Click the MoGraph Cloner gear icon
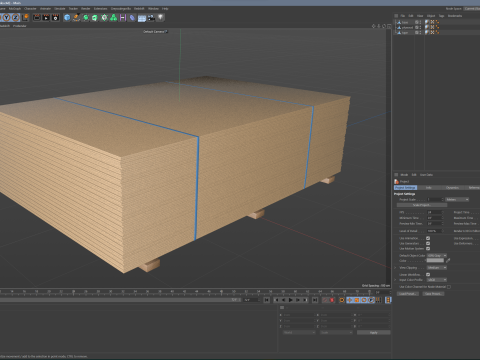The image size is (480, 360). point(104,17)
